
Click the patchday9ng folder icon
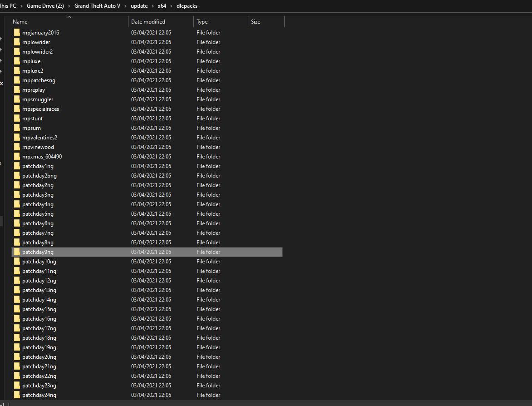point(17,252)
